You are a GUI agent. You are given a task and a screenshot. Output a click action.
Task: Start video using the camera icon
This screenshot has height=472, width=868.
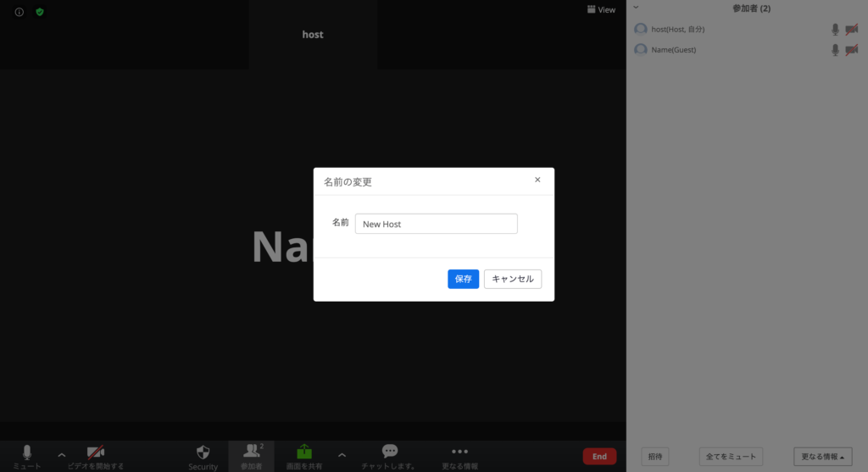tap(96, 453)
